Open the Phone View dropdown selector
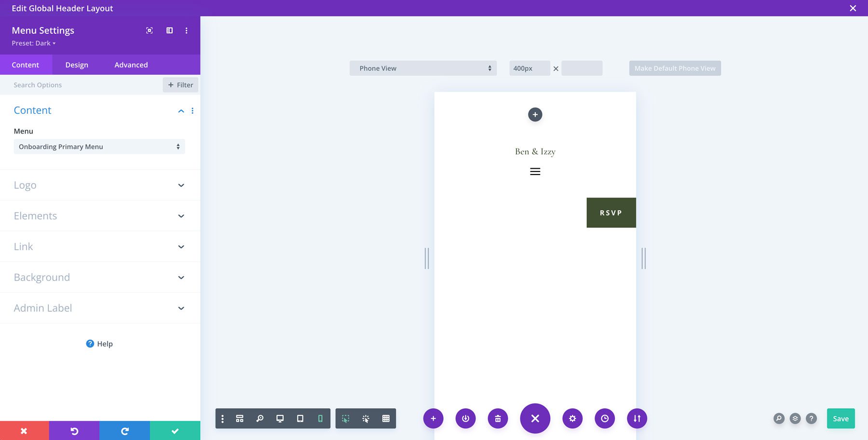The image size is (868, 440). point(423,68)
